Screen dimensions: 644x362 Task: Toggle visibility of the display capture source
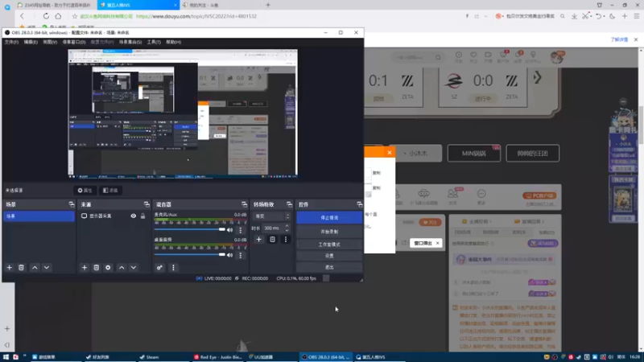133,216
